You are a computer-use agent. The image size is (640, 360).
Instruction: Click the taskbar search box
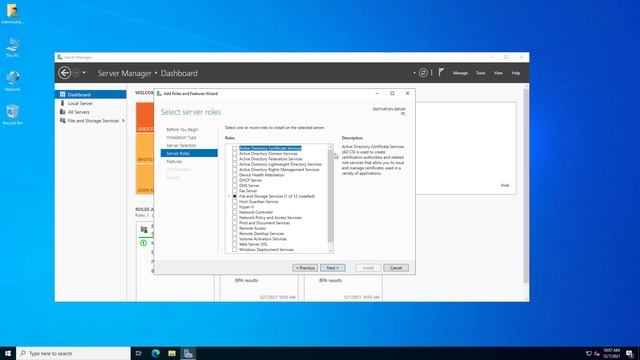pos(73,353)
